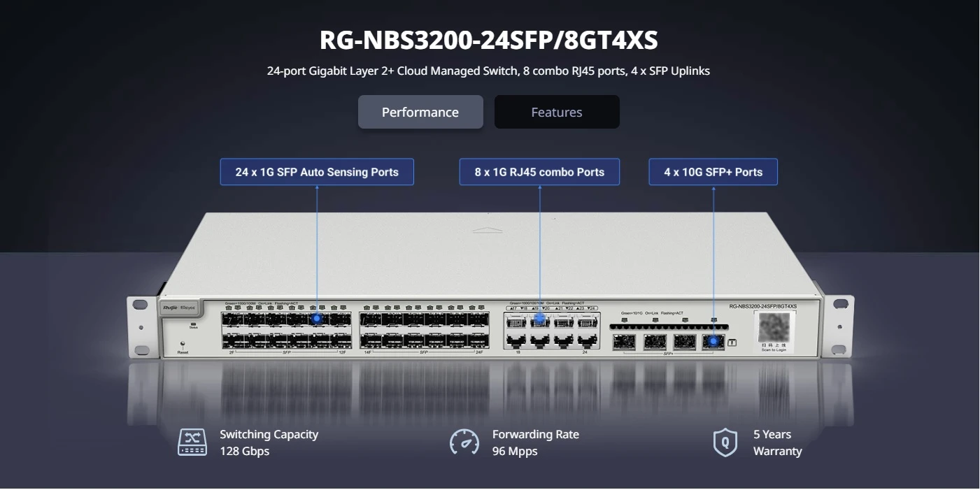This screenshot has width=980, height=490.
Task: Click the T-labeled icon beside the SFP+ ports
Action: click(x=732, y=343)
